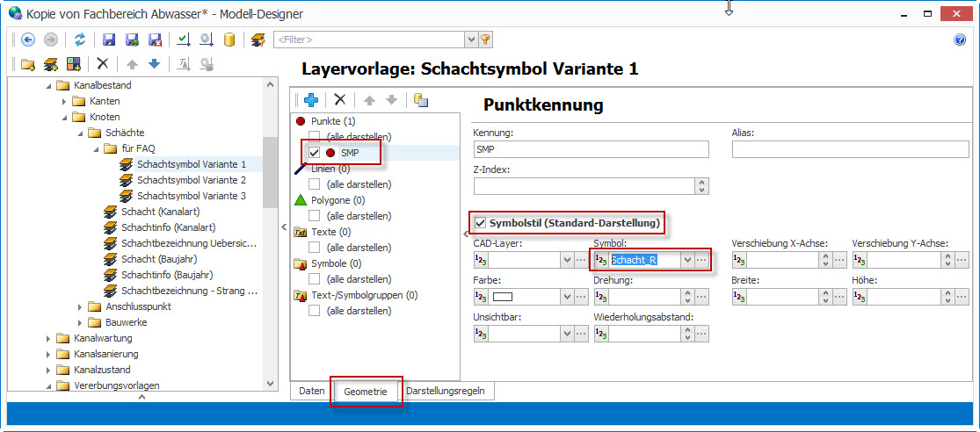This screenshot has height=432, width=980.
Task: Select Schachtsymbol Variante 2 in tree
Action: (x=191, y=180)
